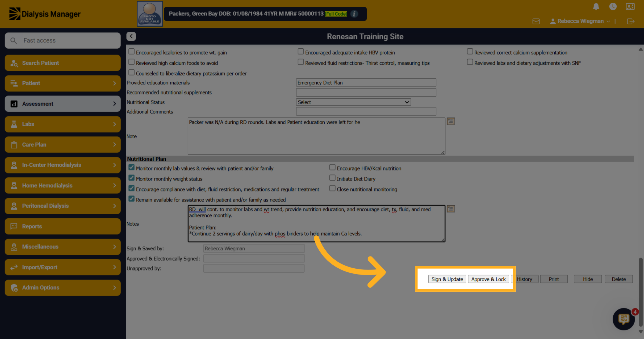Click the contact card icon in header
This screenshot has width=644, height=339.
(630, 6)
